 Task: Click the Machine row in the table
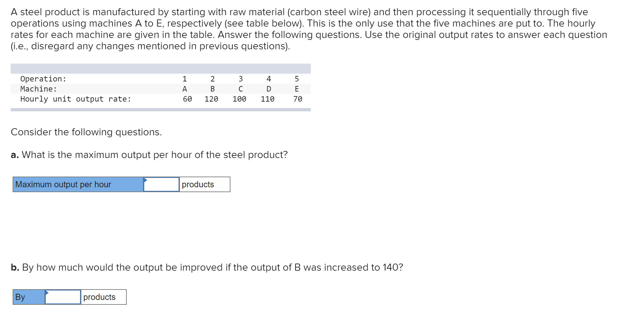(x=38, y=89)
